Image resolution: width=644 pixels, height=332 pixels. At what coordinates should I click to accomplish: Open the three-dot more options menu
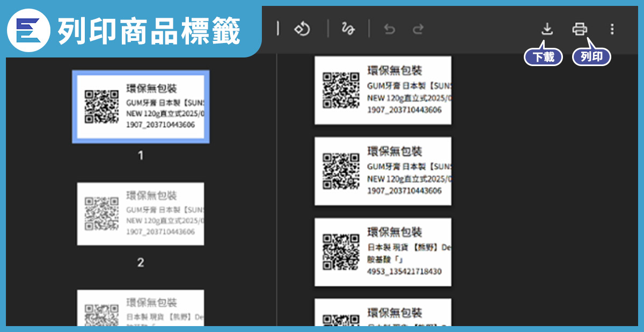point(612,29)
